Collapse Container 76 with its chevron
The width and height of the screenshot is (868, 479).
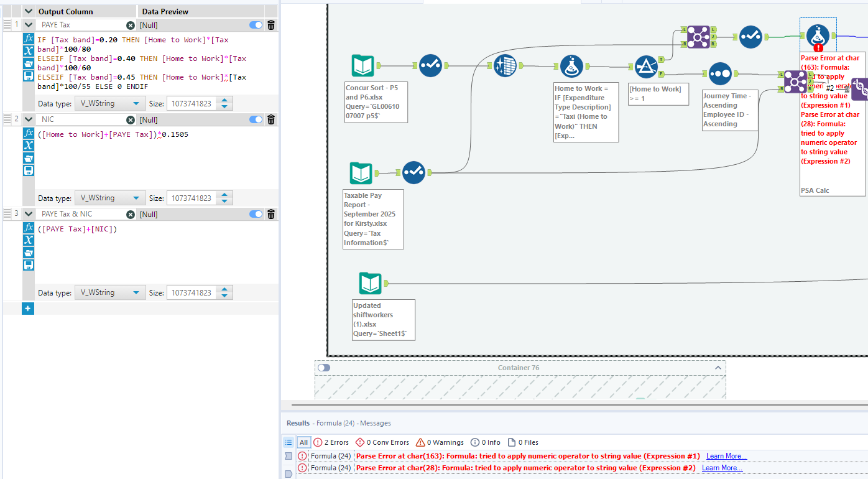(x=718, y=368)
